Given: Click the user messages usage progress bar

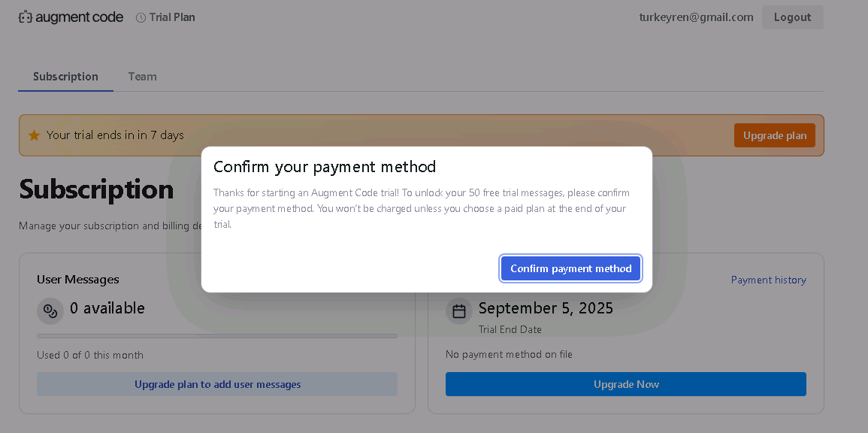Looking at the screenshot, I should coord(217,335).
